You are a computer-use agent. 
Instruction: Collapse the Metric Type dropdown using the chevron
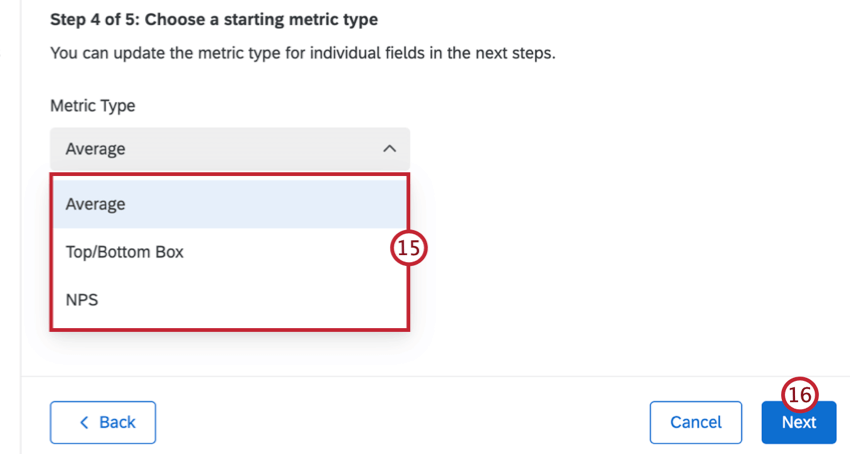[x=389, y=149]
